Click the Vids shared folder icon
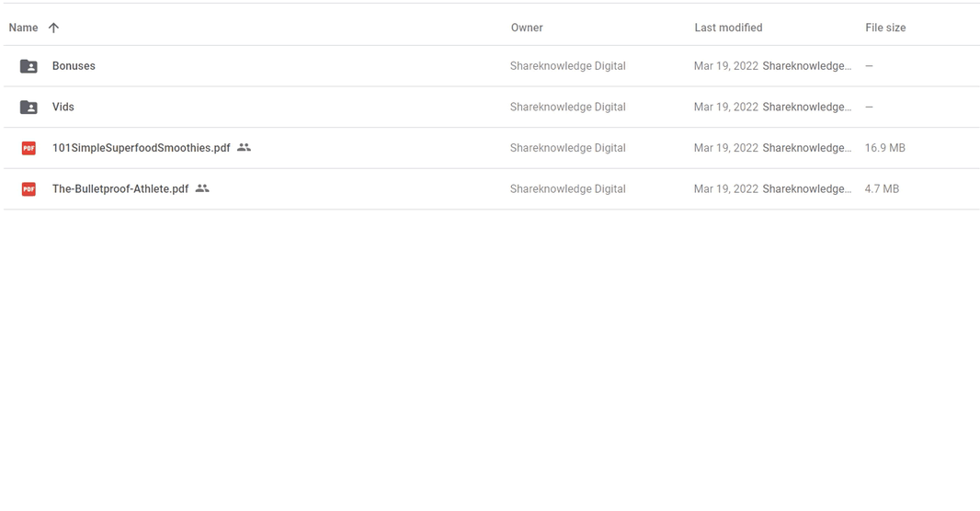The height and width of the screenshot is (511, 980). coord(28,108)
